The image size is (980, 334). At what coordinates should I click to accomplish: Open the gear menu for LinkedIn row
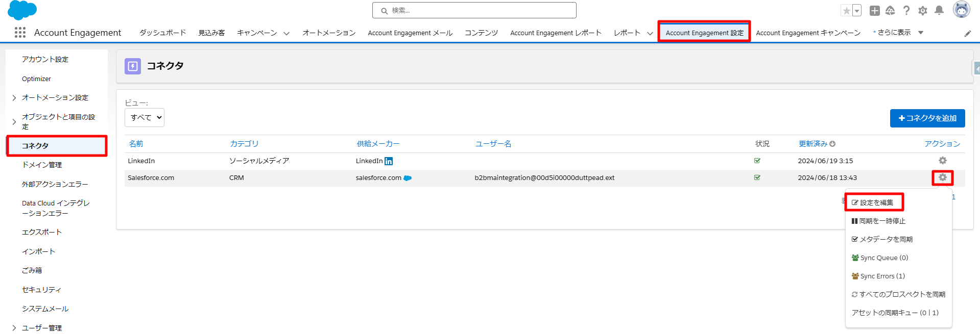(x=943, y=161)
